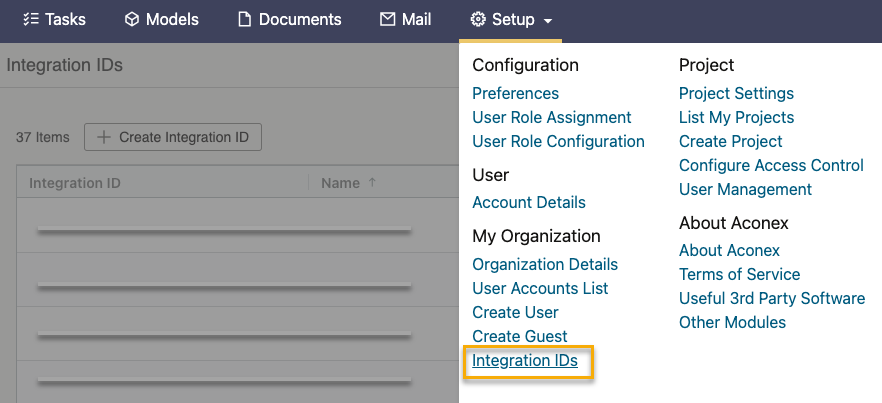
Task: Open Project Settings
Action: 736,93
